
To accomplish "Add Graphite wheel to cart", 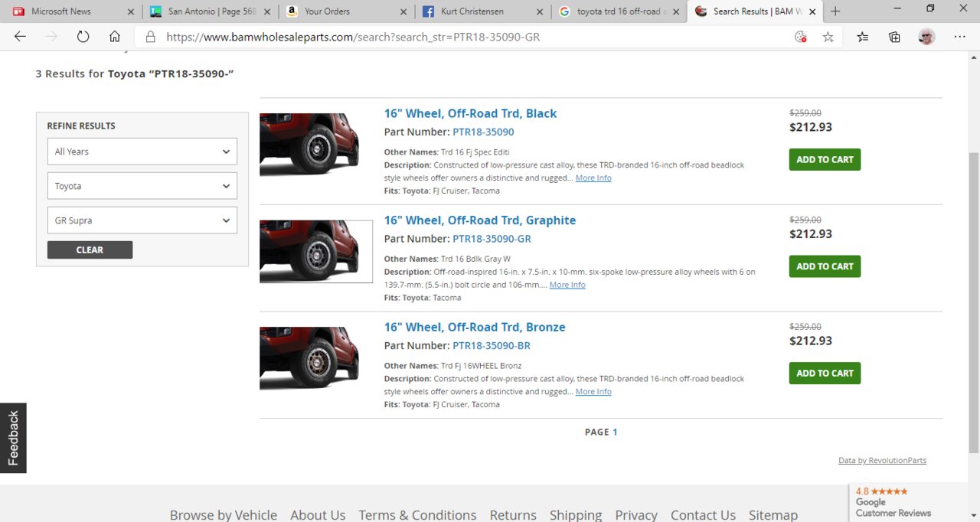I will point(825,266).
